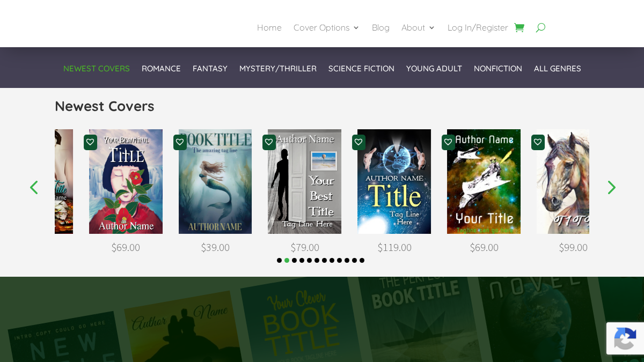The image size is (644, 362).
Task: Favorite the Your Best Title cover
Action: point(269,142)
